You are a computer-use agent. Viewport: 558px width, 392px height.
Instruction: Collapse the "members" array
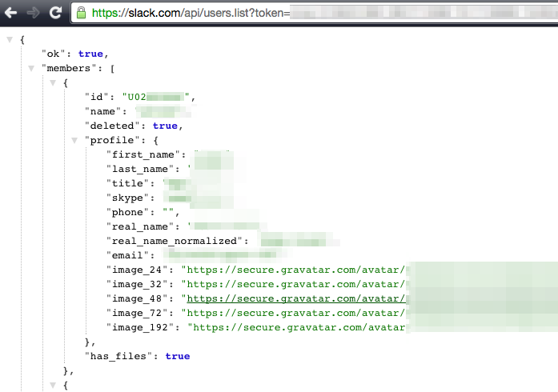(x=31, y=68)
